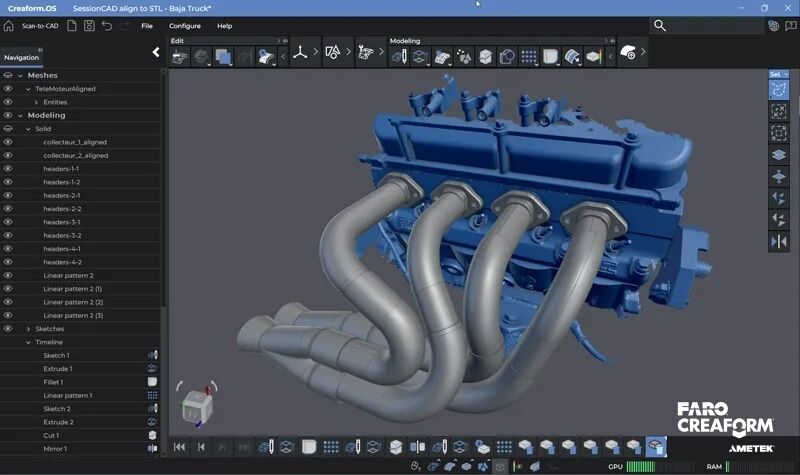Open the Sel. dropdown in right toolbar
Image resolution: width=800 pixels, height=475 pixels.
pos(778,74)
